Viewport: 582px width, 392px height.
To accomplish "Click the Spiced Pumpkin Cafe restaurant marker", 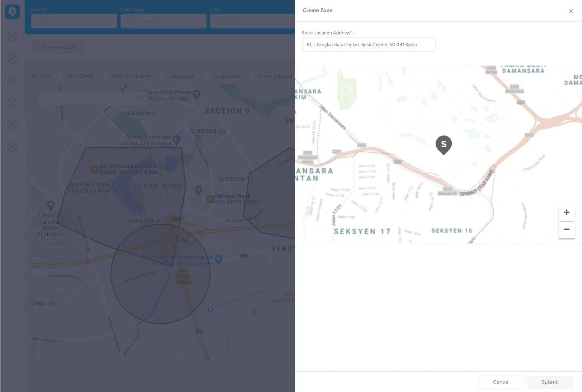I will coord(94,170).
